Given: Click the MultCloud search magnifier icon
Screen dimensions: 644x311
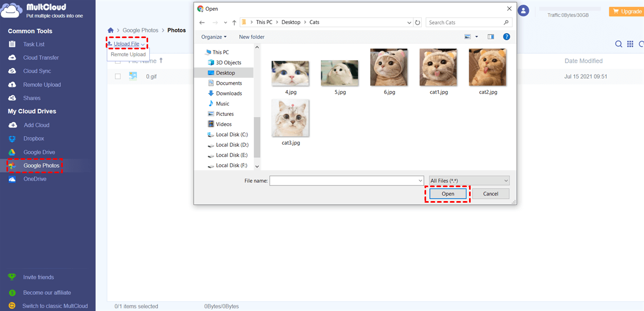Looking at the screenshot, I should [619, 44].
